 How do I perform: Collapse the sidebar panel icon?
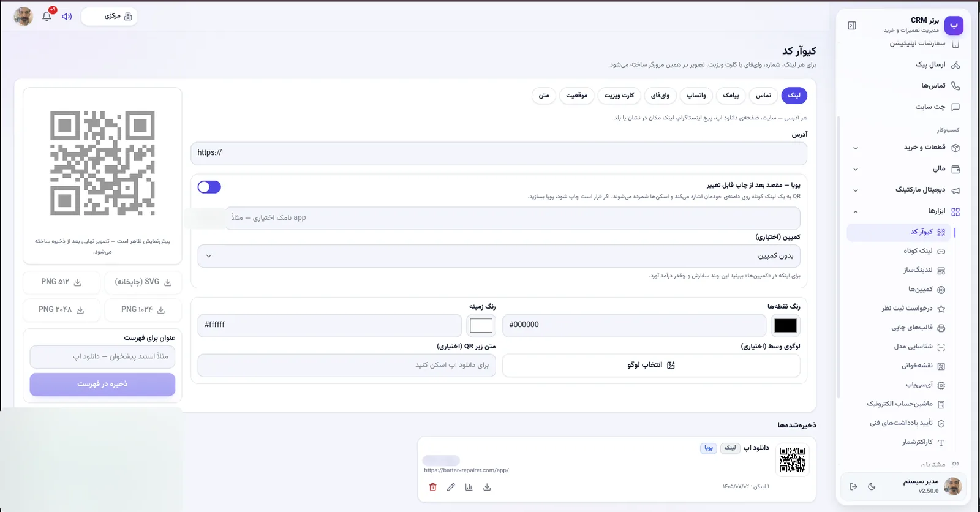[852, 25]
